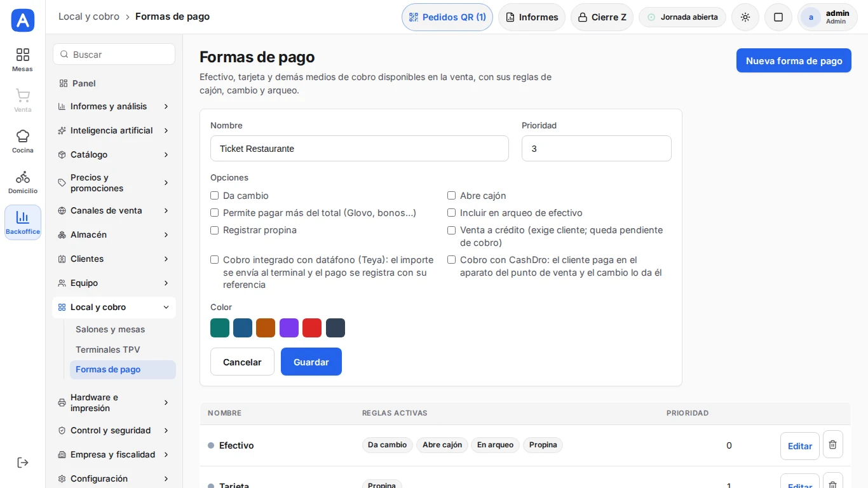868x488 pixels.
Task: Choose the red color swatch
Action: pos(312,328)
